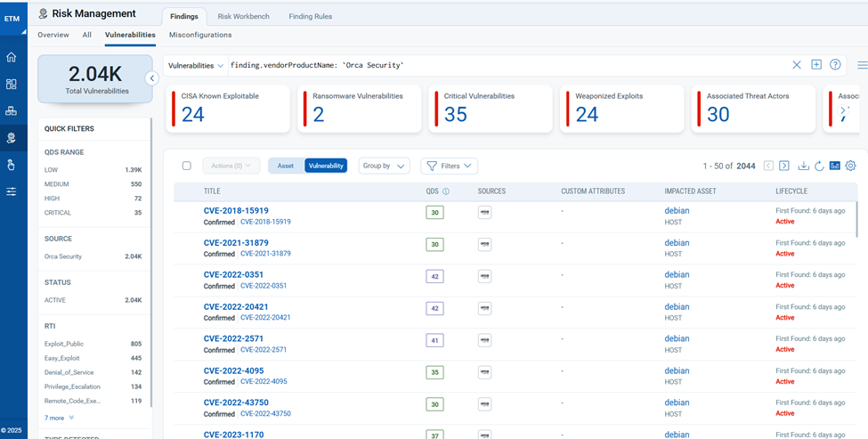Clear the search query with X icon

pos(797,65)
